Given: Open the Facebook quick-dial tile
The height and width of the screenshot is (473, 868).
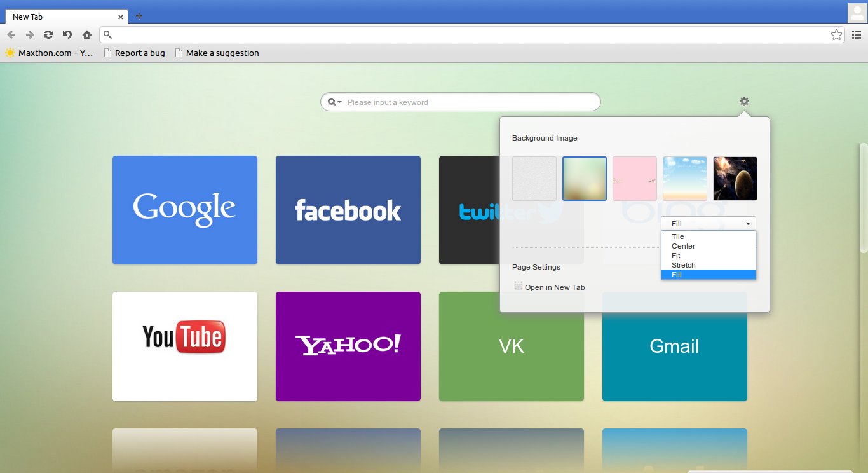Looking at the screenshot, I should point(348,210).
